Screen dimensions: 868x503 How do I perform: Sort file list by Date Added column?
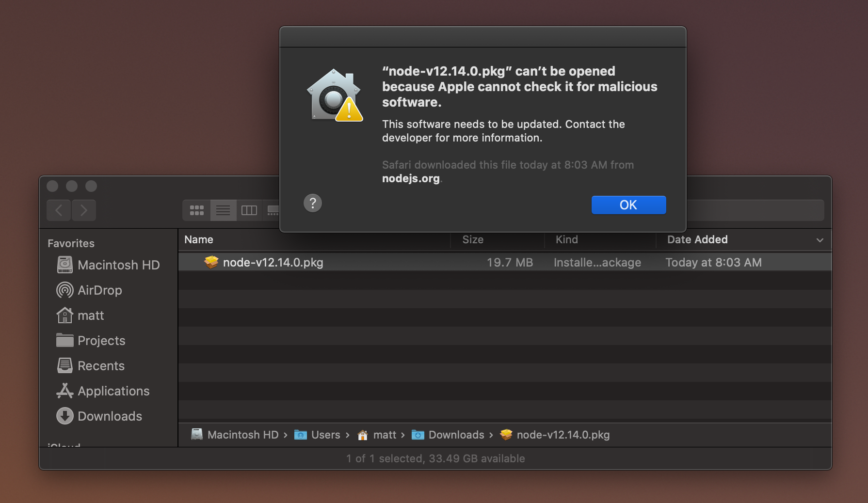(x=697, y=239)
